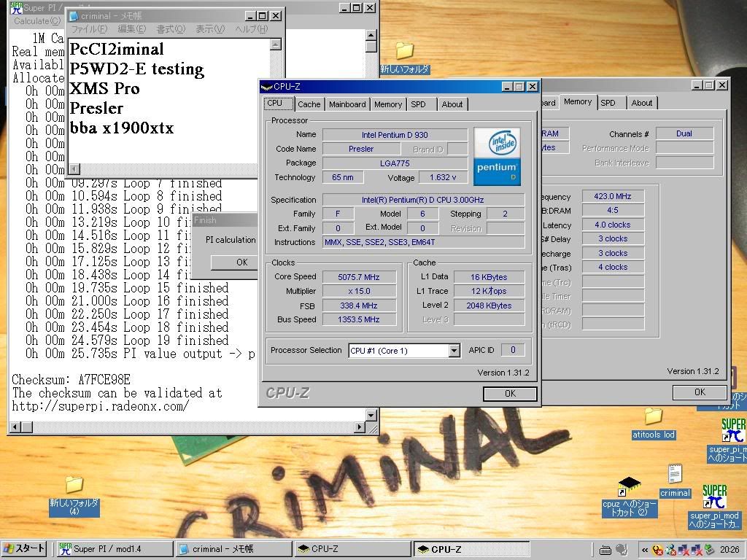Image resolution: width=747 pixels, height=560 pixels.
Task: Open the Windows スタート menu
Action: coord(24,549)
